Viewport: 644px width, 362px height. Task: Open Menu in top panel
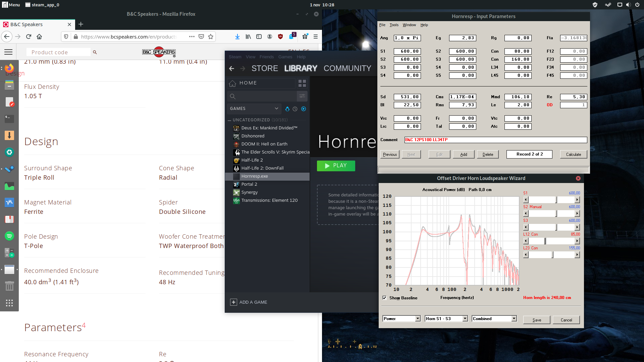tap(11, 5)
